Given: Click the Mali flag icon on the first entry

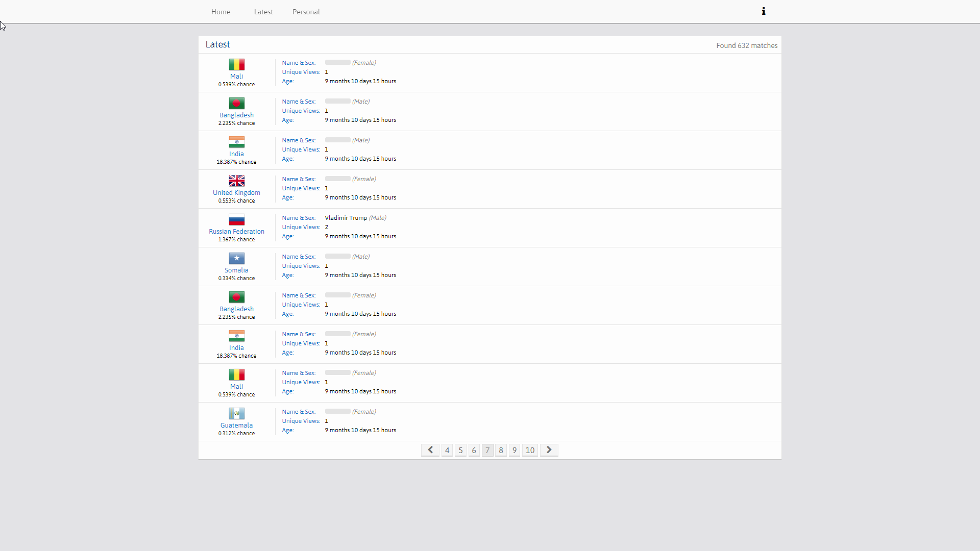Looking at the screenshot, I should 236,64.
